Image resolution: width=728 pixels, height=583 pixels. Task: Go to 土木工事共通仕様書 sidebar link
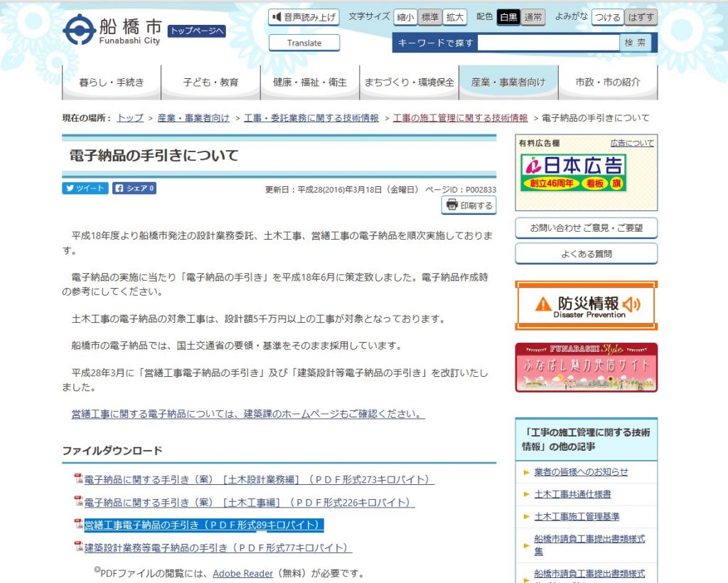click(x=572, y=494)
